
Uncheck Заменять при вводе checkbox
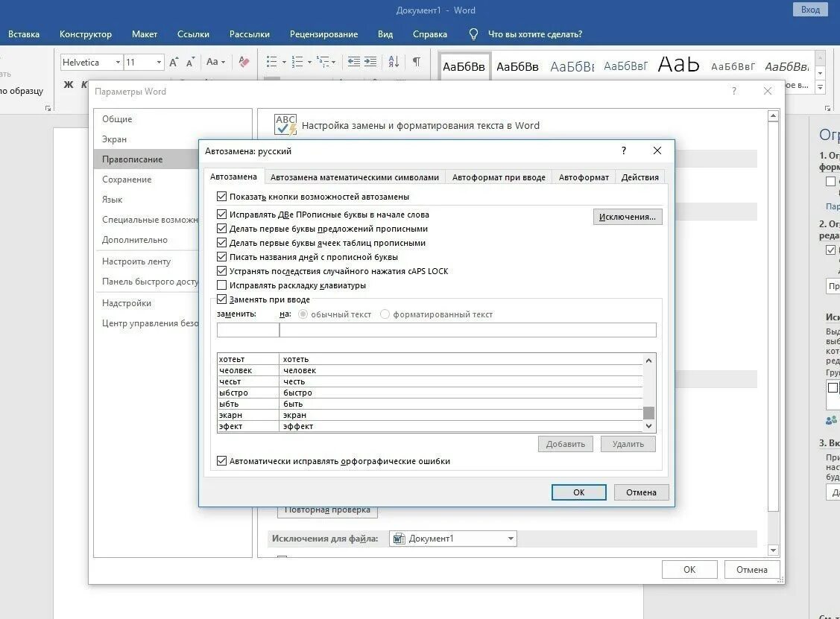[x=222, y=299]
